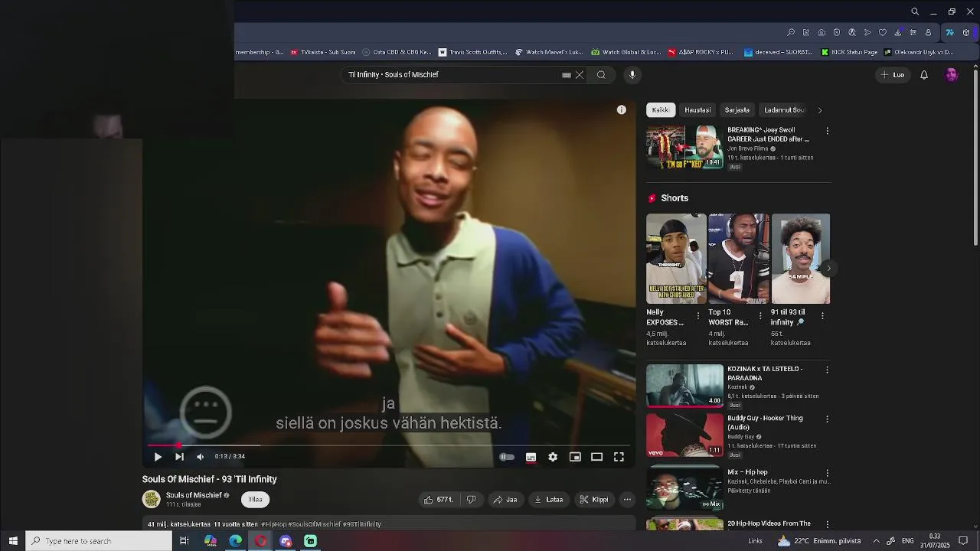The image size is (980, 551).
Task: Create a clip with Klippi
Action: tap(594, 500)
